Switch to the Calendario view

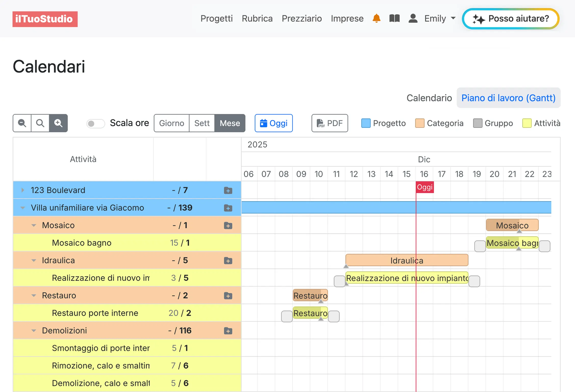point(429,98)
